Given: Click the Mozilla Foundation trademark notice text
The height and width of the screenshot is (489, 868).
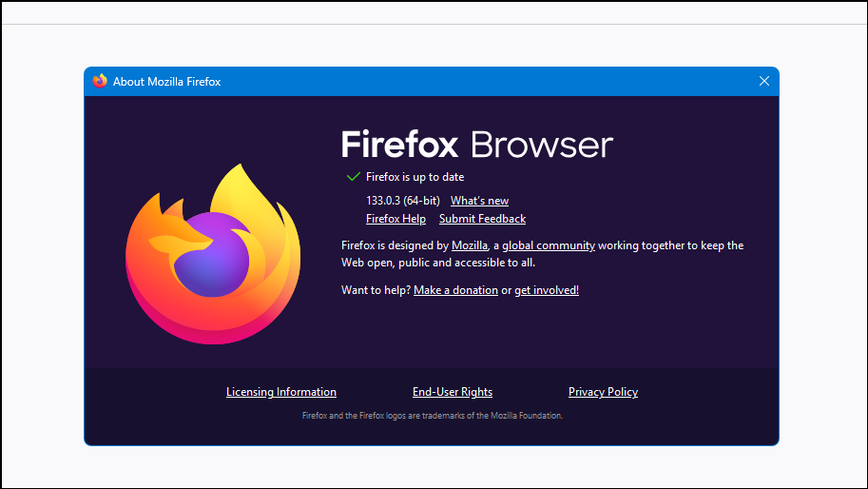Looking at the screenshot, I should pos(433,416).
